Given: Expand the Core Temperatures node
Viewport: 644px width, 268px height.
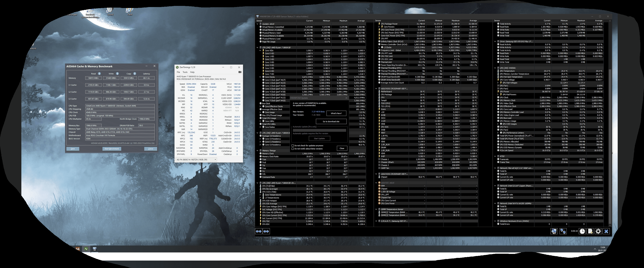Looking at the screenshot, I should click(260, 195).
